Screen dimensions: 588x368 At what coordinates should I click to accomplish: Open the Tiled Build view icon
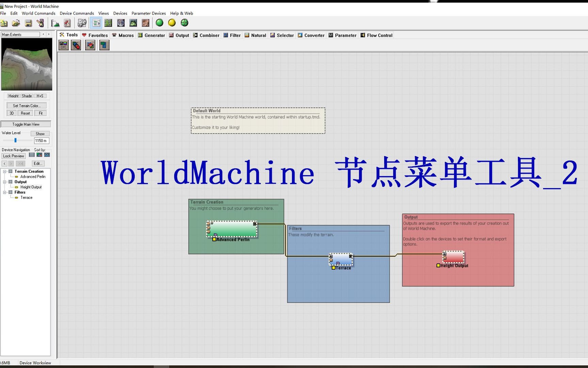(146, 23)
